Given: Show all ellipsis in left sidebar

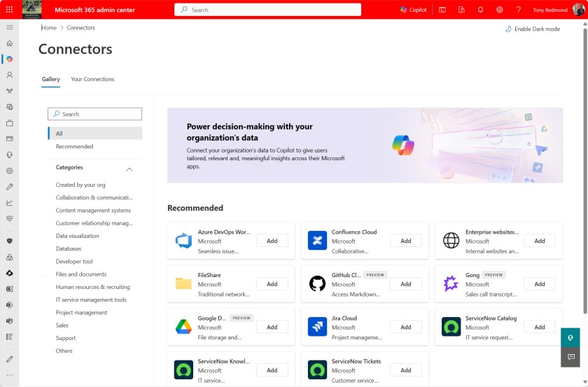Looking at the screenshot, I should pos(10,375).
